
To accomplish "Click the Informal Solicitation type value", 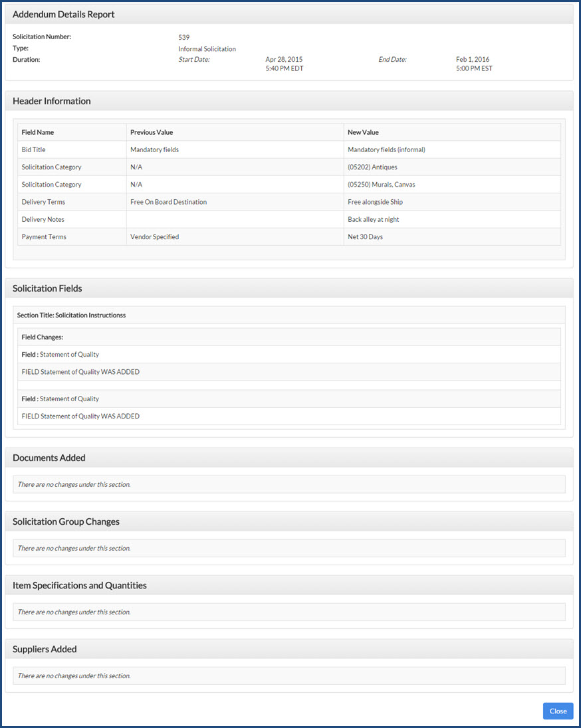I will click(x=207, y=48).
